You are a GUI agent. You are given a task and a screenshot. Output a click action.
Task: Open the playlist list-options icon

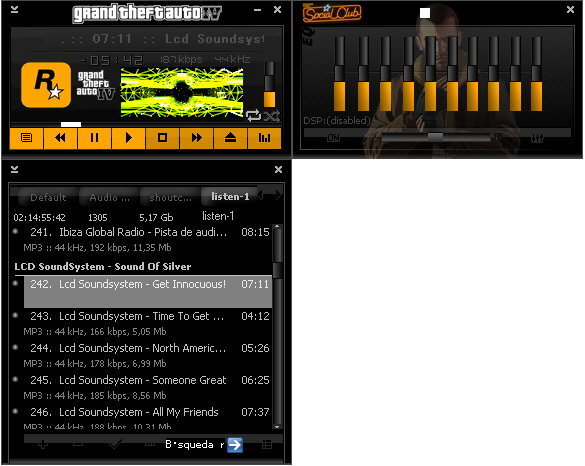267,444
